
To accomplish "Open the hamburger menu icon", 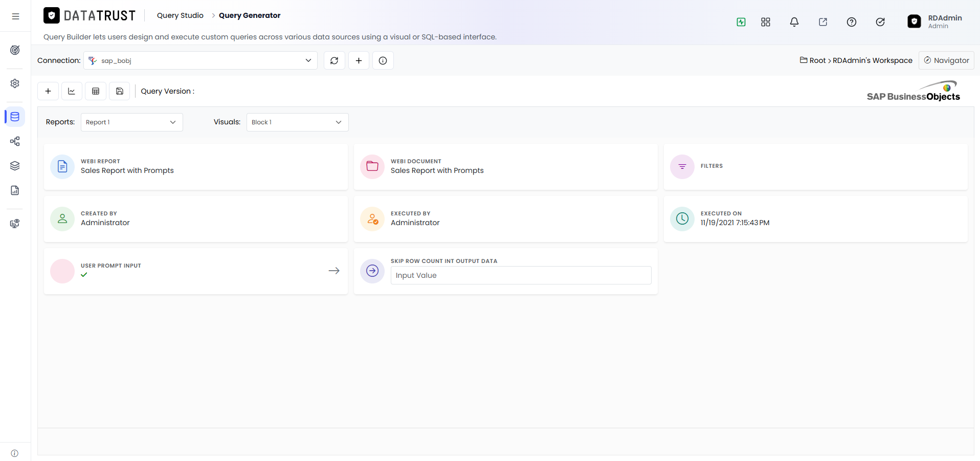I will (x=15, y=16).
